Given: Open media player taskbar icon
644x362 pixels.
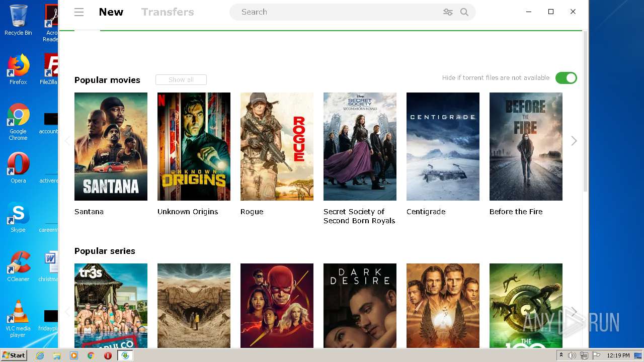Looking at the screenshot, I should pyautogui.click(x=74, y=355).
